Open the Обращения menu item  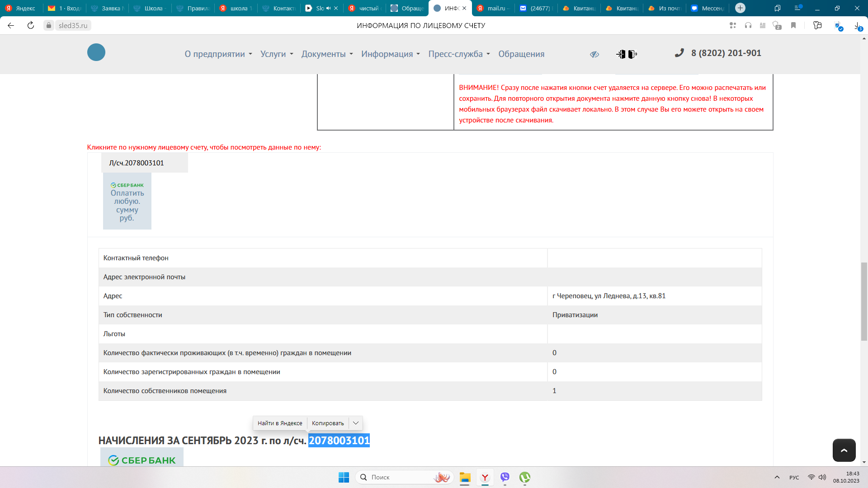tap(521, 54)
